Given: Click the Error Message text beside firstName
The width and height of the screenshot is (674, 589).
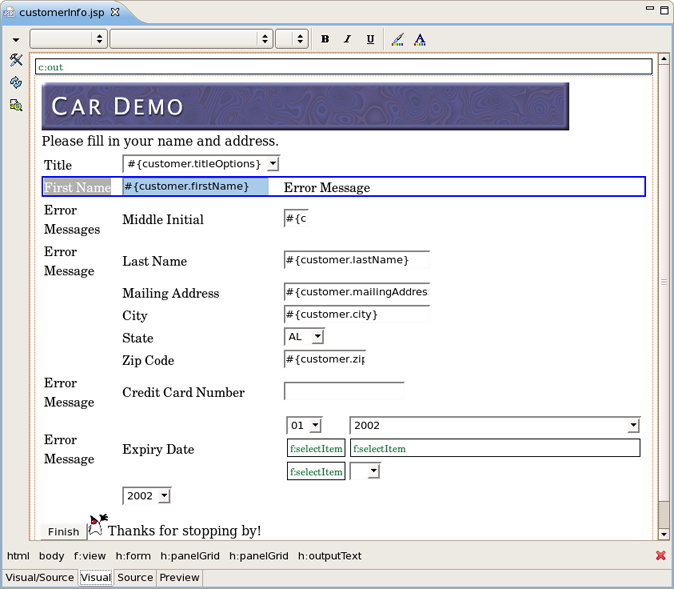Looking at the screenshot, I should [x=327, y=187].
